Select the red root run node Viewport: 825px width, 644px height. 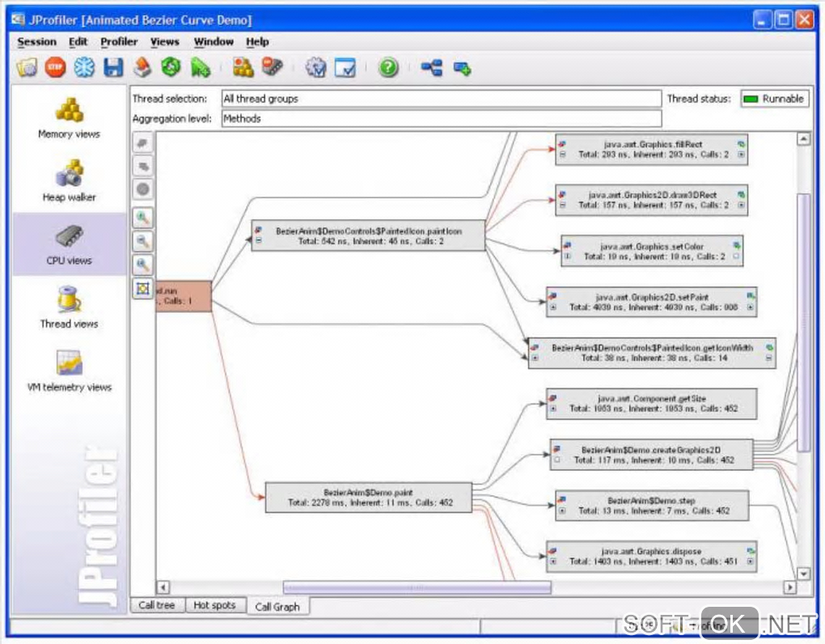(184, 295)
